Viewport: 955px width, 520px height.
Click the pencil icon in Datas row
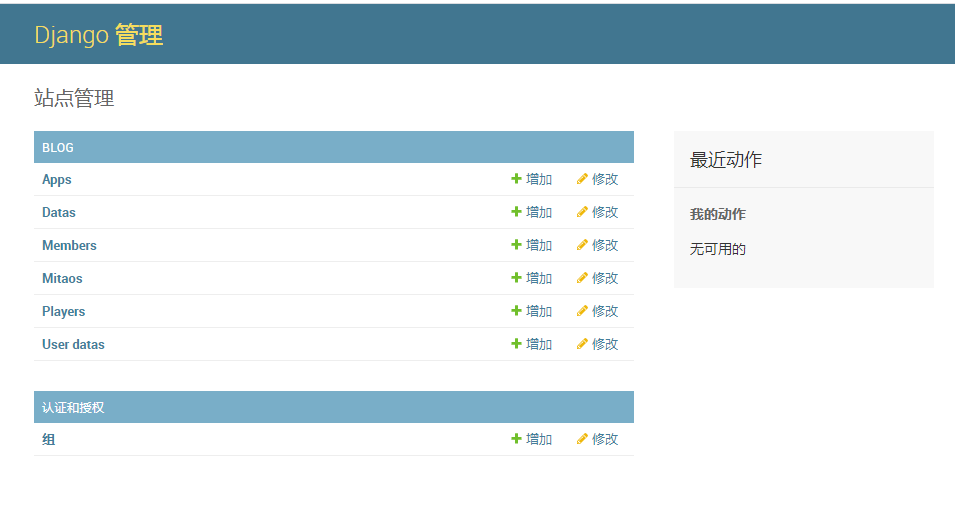pyautogui.click(x=582, y=211)
